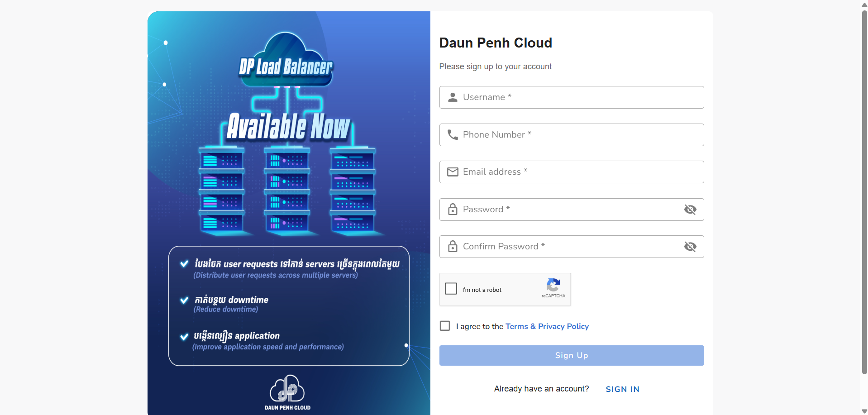Click '(Reduce downtime)' text in banner
This screenshot has height=415, width=868.
(226, 309)
